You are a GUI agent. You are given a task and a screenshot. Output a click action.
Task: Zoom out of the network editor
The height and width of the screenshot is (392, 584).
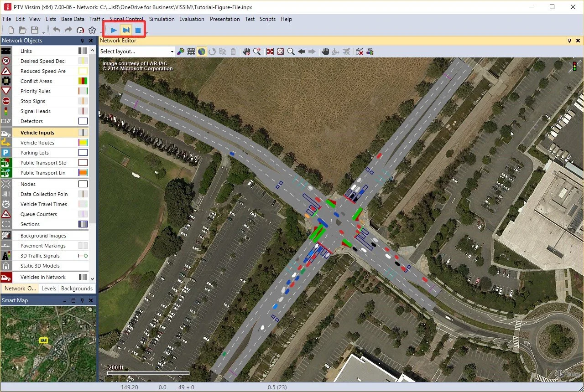pos(291,52)
